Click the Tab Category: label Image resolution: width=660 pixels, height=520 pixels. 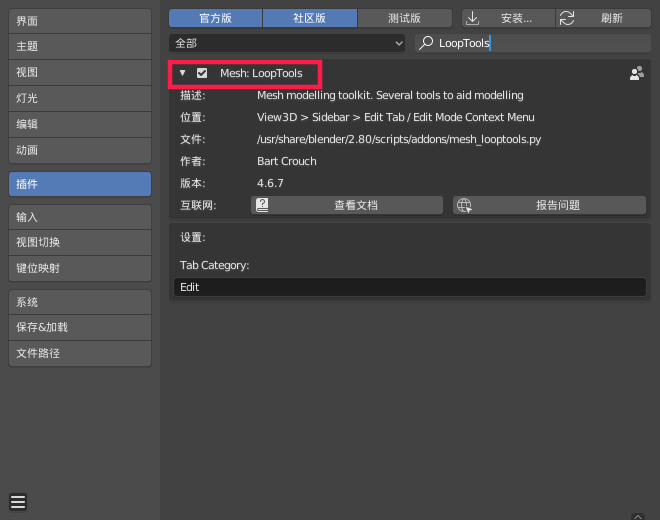(215, 265)
